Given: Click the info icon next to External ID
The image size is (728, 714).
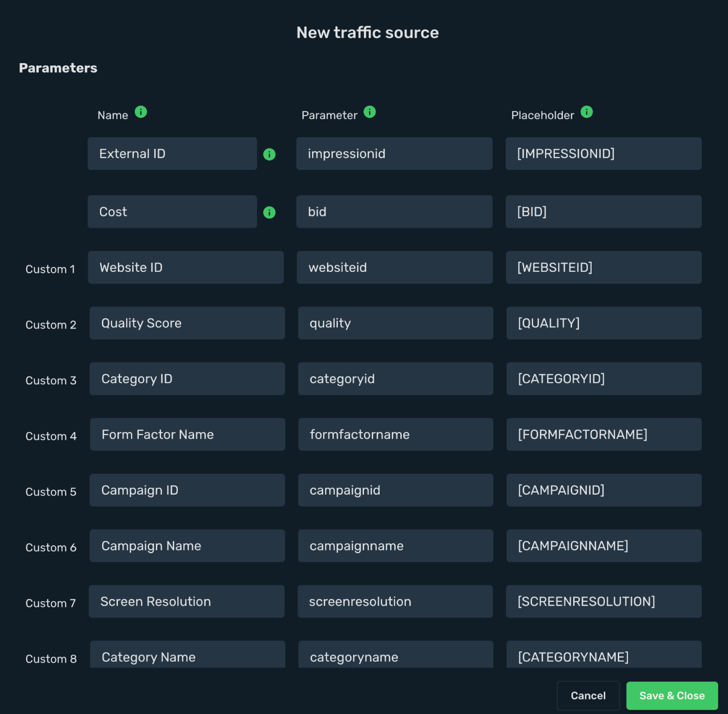Looking at the screenshot, I should 269,154.
